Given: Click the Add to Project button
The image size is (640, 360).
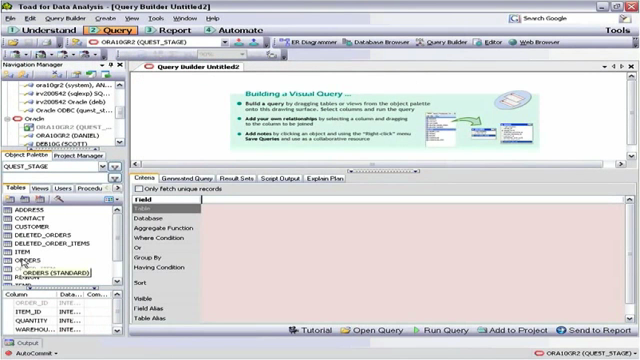Looking at the screenshot, I should click(513, 330).
